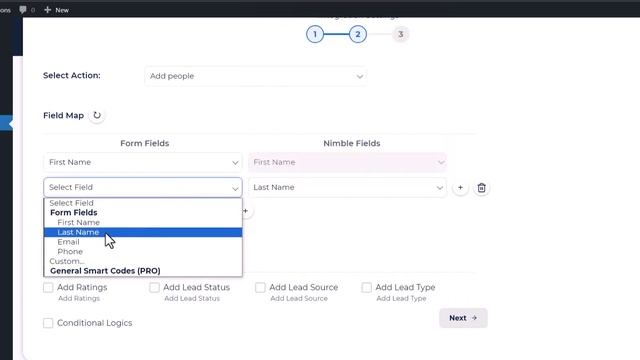This screenshot has width=640, height=360.
Task: Open the Select Action dropdown
Action: [x=256, y=76]
